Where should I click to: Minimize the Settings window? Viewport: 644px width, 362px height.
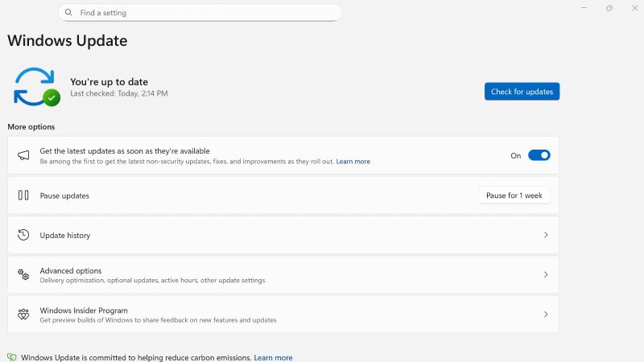point(584,8)
